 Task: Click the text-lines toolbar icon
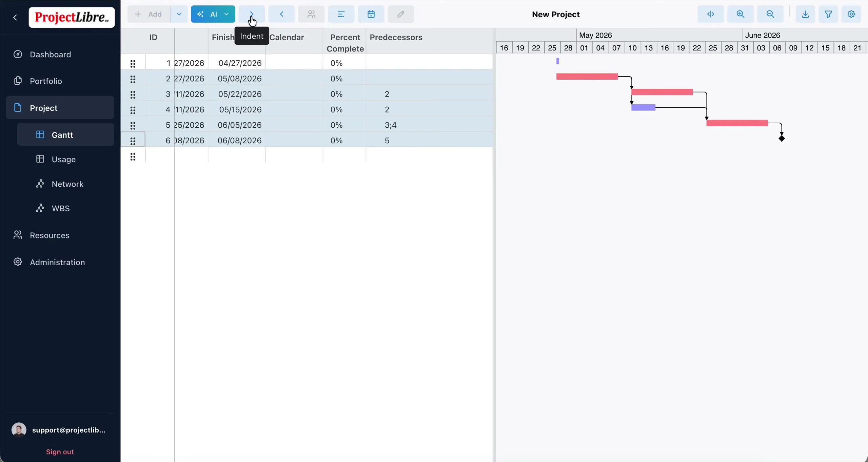(x=341, y=14)
